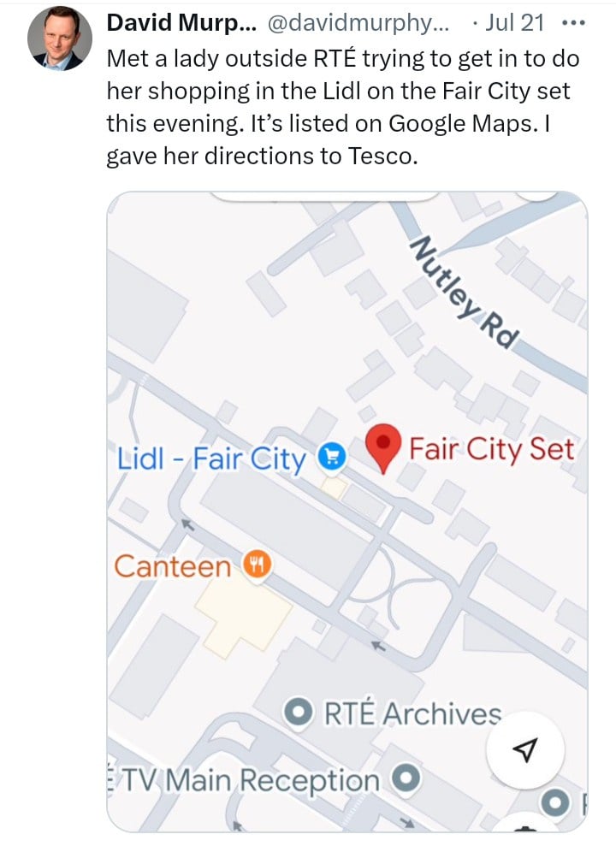Open the David Murphy display name link
The height and width of the screenshot is (846, 616).
181,23
